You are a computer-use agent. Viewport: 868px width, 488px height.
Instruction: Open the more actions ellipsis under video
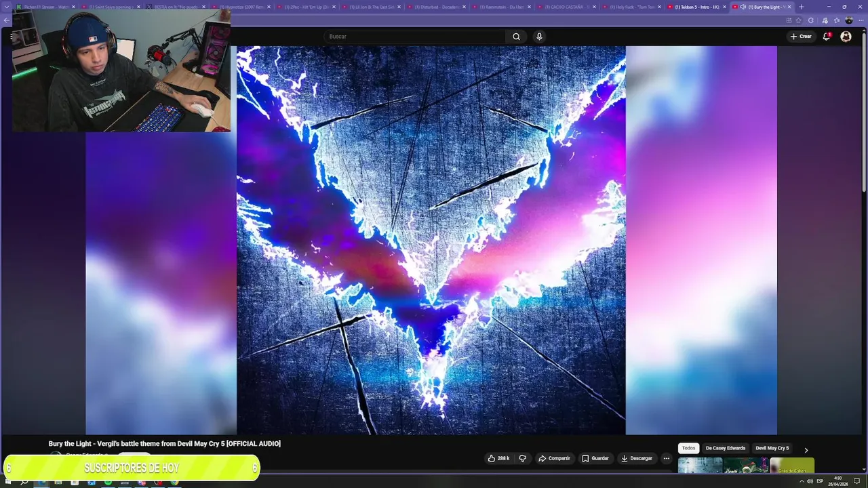click(x=666, y=458)
